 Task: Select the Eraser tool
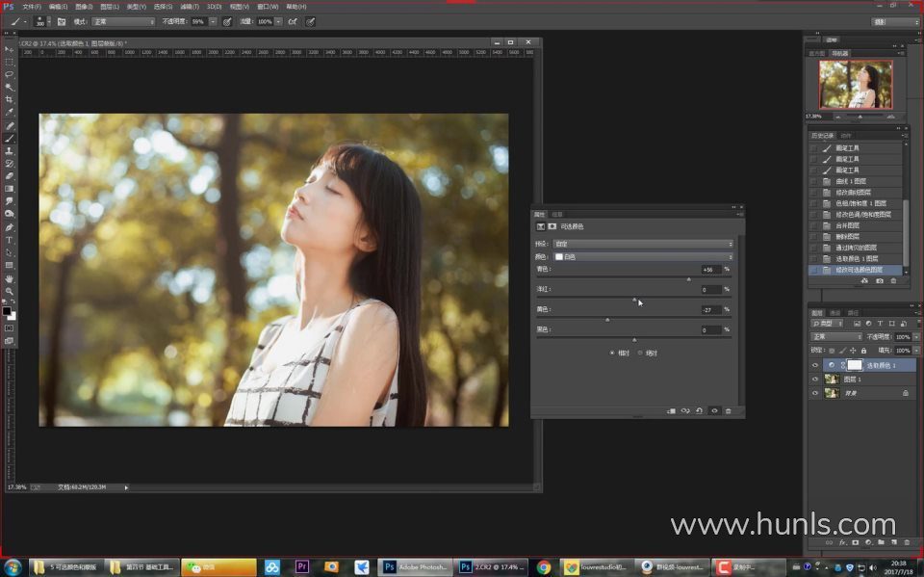9,176
